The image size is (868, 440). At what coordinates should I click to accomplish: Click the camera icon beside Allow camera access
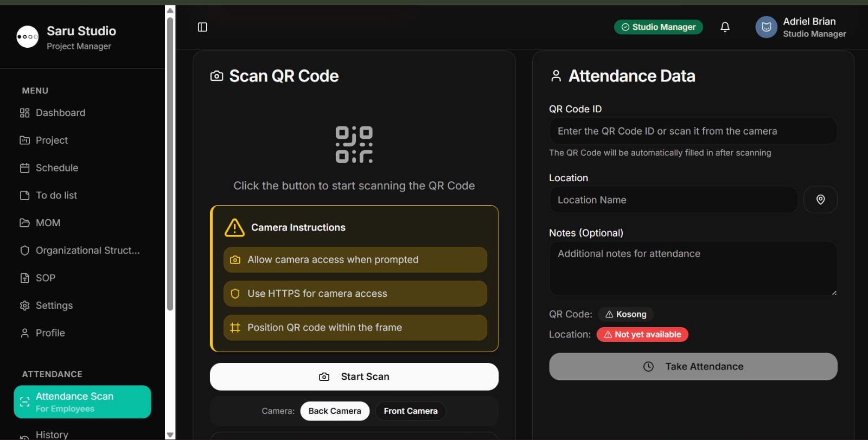pos(235,260)
